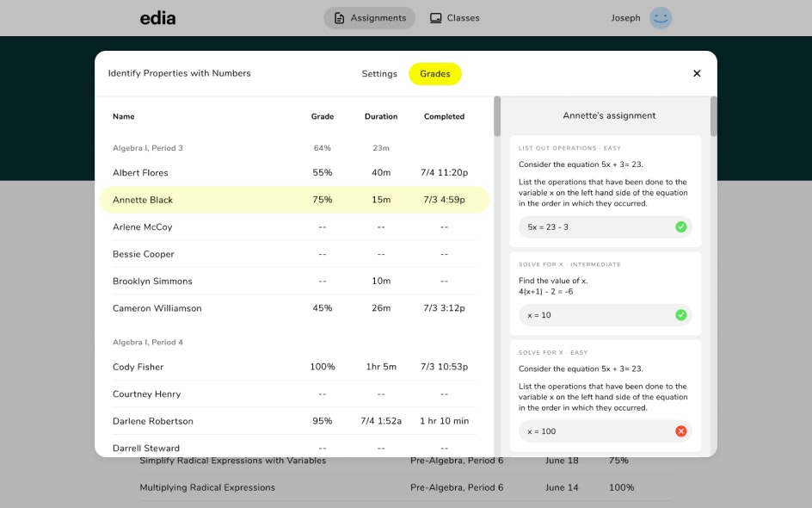Click the edia logo

158,18
